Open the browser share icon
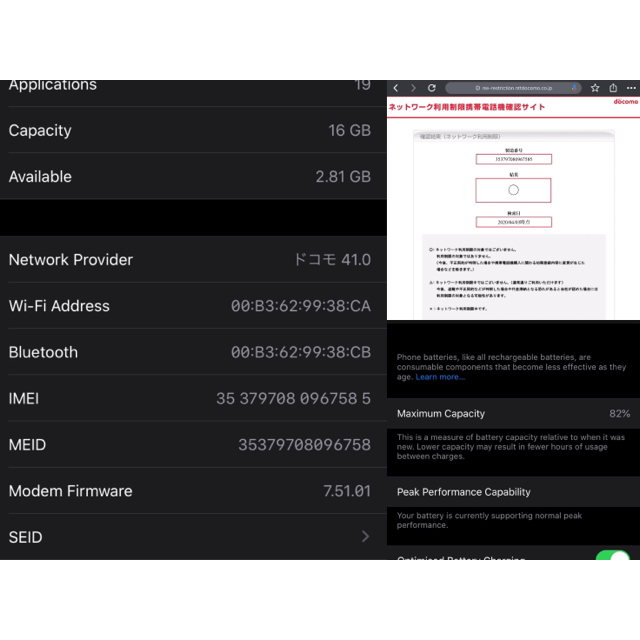Image resolution: width=640 pixels, height=640 pixels. coord(613,88)
